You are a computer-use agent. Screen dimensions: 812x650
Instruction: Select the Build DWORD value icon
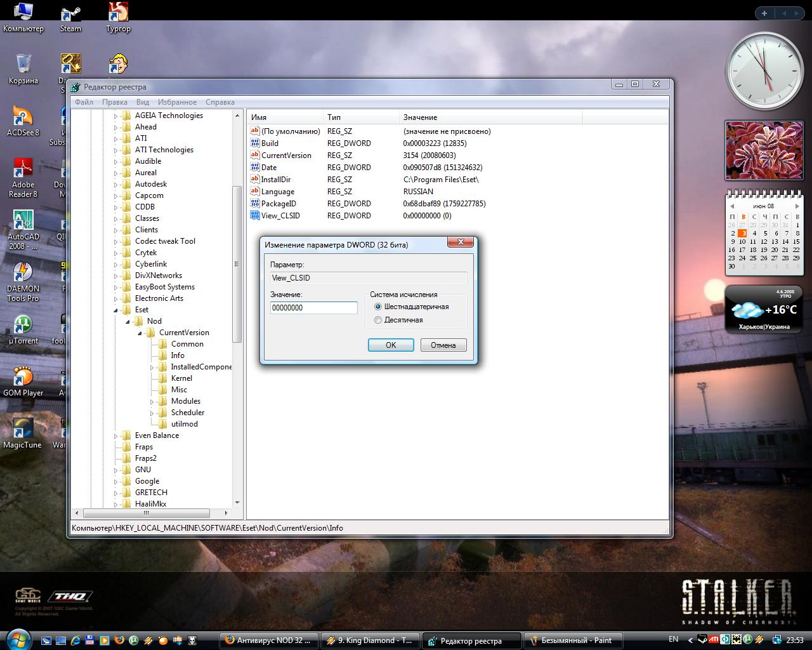coord(255,143)
